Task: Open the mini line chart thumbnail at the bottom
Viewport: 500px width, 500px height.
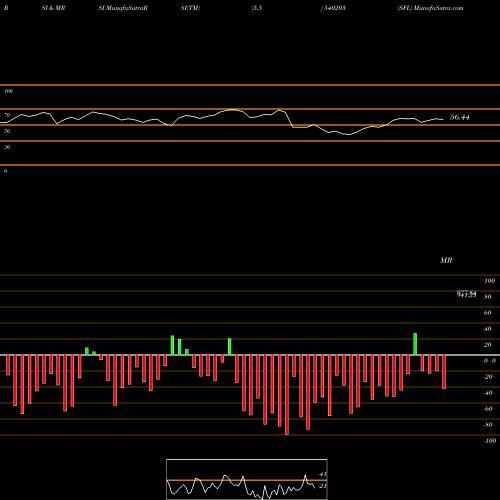Action: [247, 479]
